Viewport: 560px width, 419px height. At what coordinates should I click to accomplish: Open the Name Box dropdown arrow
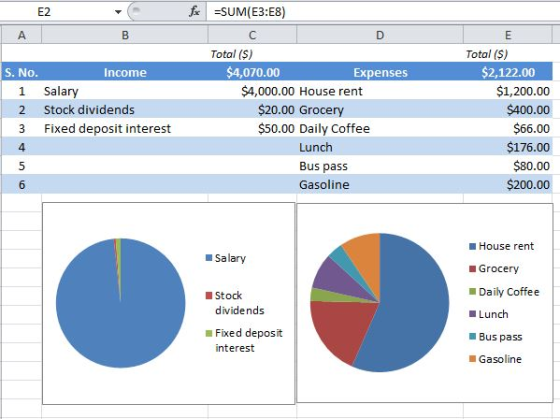pos(118,12)
